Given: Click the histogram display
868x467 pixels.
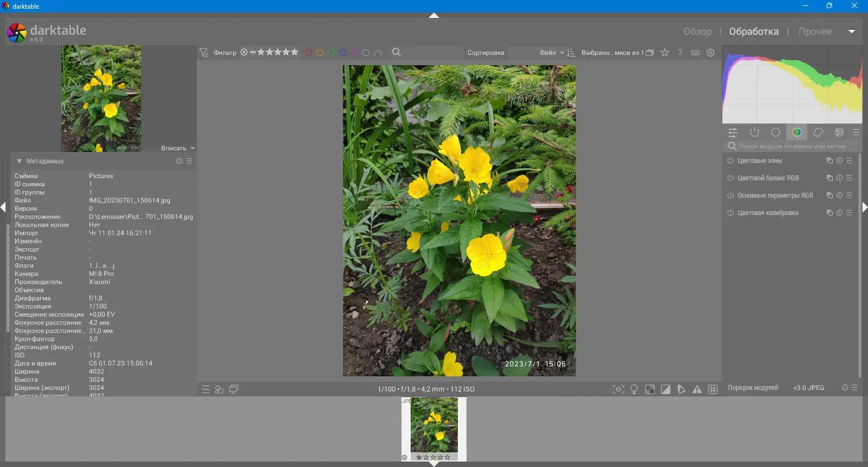Looking at the screenshot, I should coord(792,85).
